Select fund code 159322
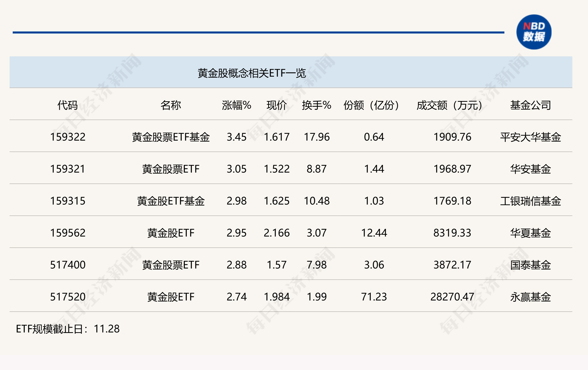This screenshot has width=588, height=370. 68,137
